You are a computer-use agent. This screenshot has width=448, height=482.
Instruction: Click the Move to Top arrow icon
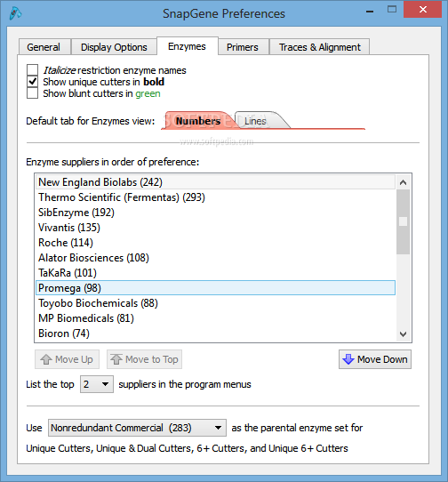(x=116, y=359)
